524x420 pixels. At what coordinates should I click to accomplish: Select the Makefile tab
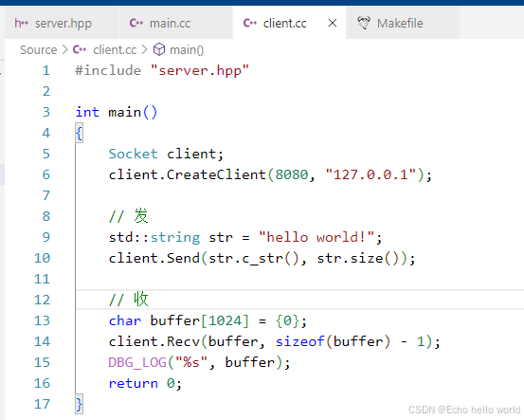point(403,23)
